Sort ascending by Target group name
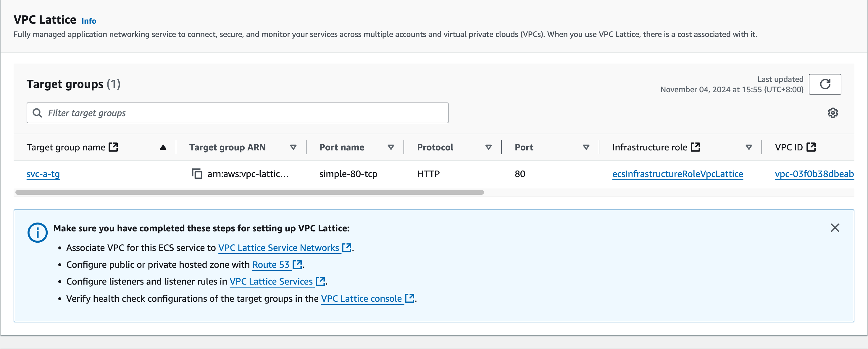Screen dimensions: 868x349 click(x=163, y=147)
